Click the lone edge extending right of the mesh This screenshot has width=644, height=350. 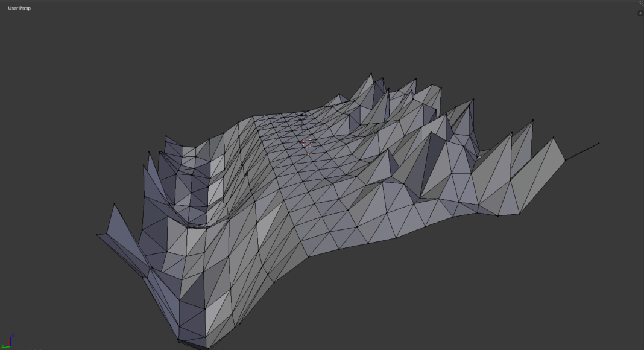[581, 151]
